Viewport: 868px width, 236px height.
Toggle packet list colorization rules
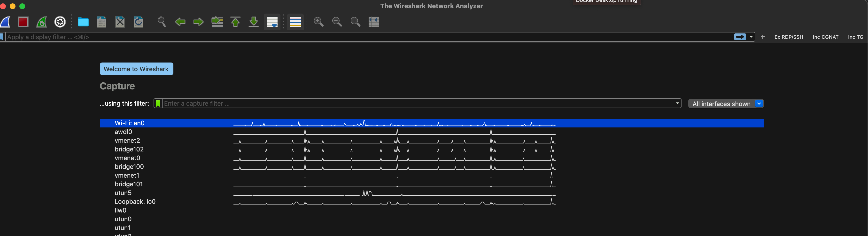tap(295, 22)
